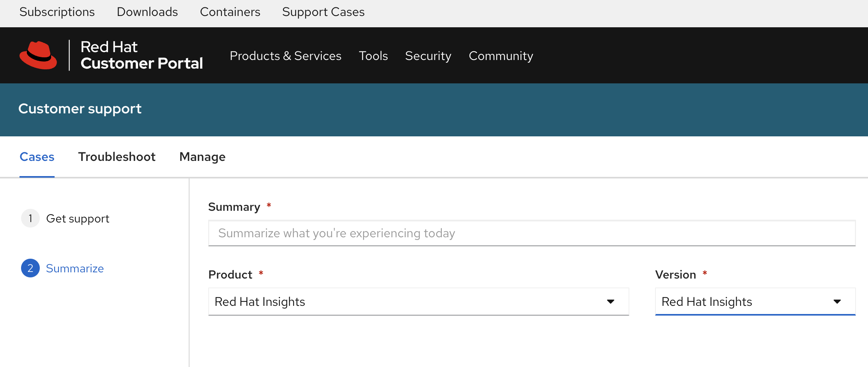
Task: Open Support Cases link in top bar
Action: tap(323, 12)
